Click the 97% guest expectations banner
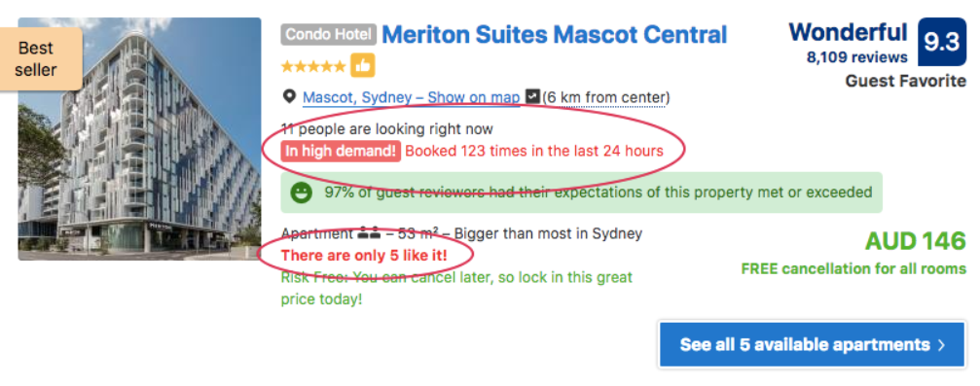This screenshot has width=980, height=386. pyautogui.click(x=581, y=193)
